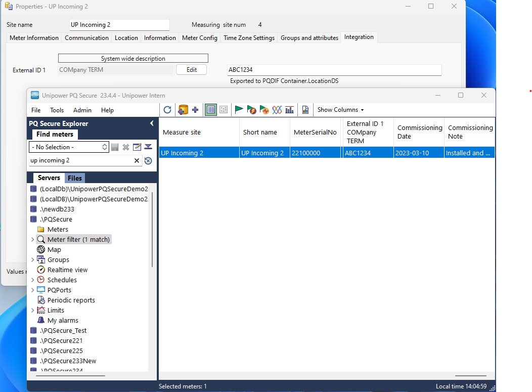Click the add database icon in toolbar
This screenshot has height=392, width=532.
183,110
